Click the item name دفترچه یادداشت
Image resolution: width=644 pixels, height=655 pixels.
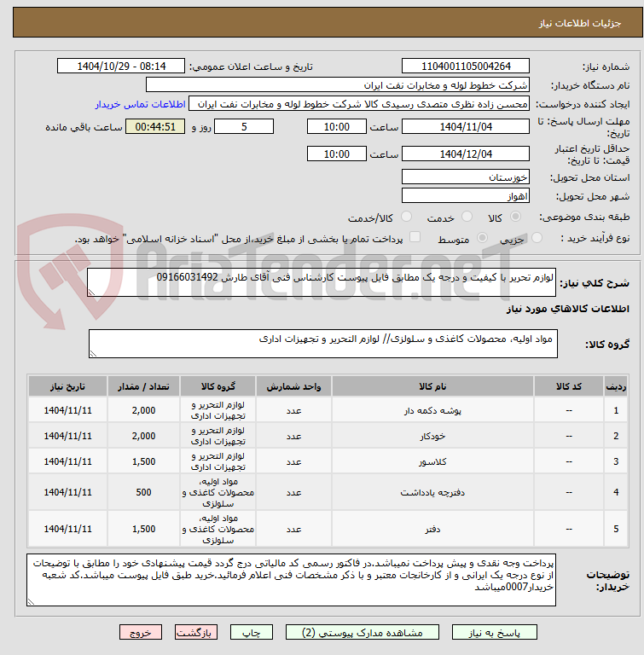[432, 493]
